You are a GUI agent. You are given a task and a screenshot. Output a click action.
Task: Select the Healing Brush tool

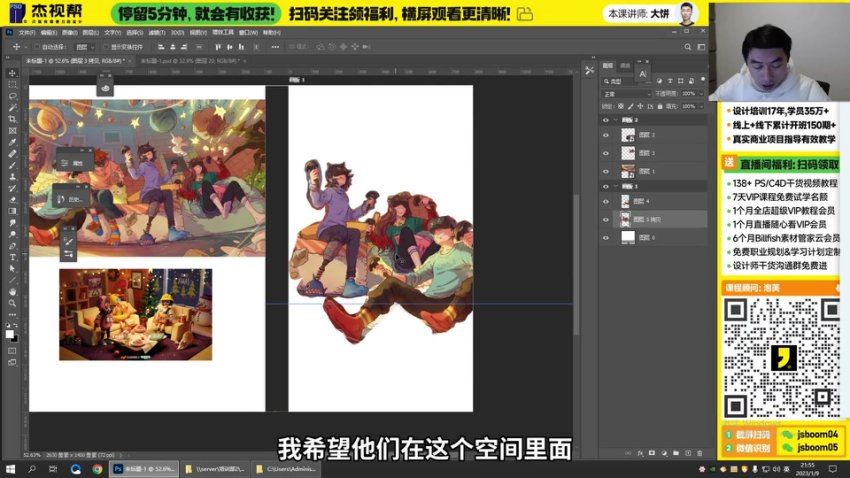12,154
